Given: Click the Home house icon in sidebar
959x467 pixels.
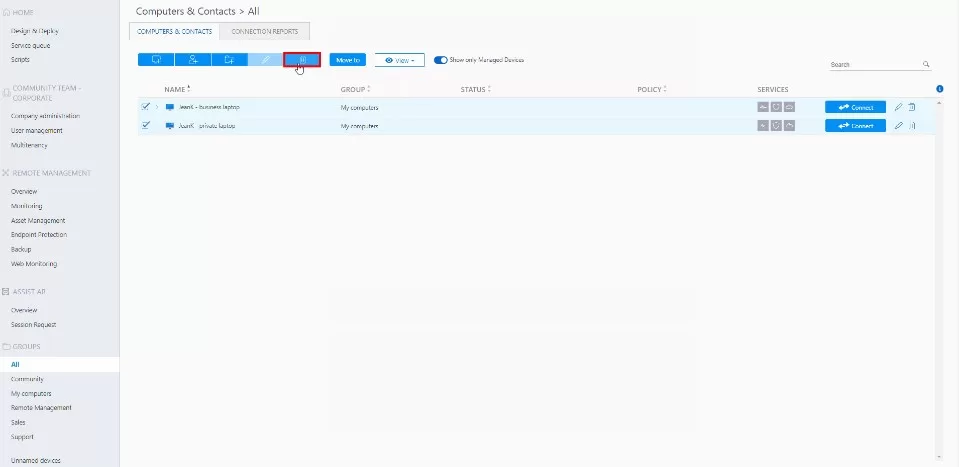Looking at the screenshot, I should click(x=7, y=12).
